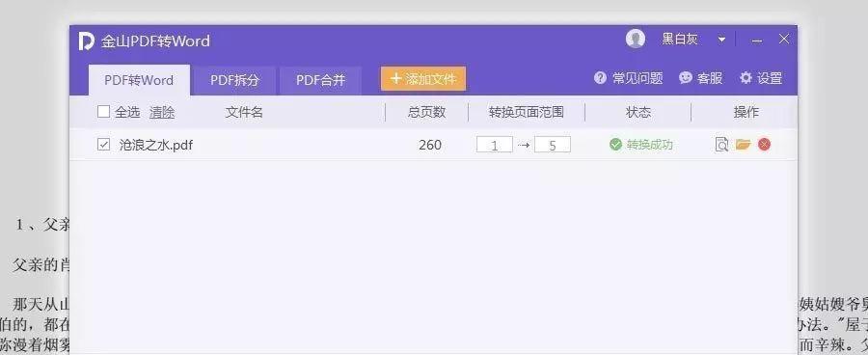This screenshot has width=868, height=355.
Task: Open 常见问题 help link
Action: tap(628, 78)
